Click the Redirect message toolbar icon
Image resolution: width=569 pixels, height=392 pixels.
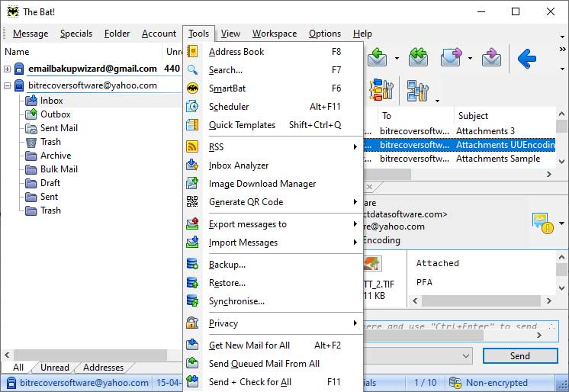491,58
